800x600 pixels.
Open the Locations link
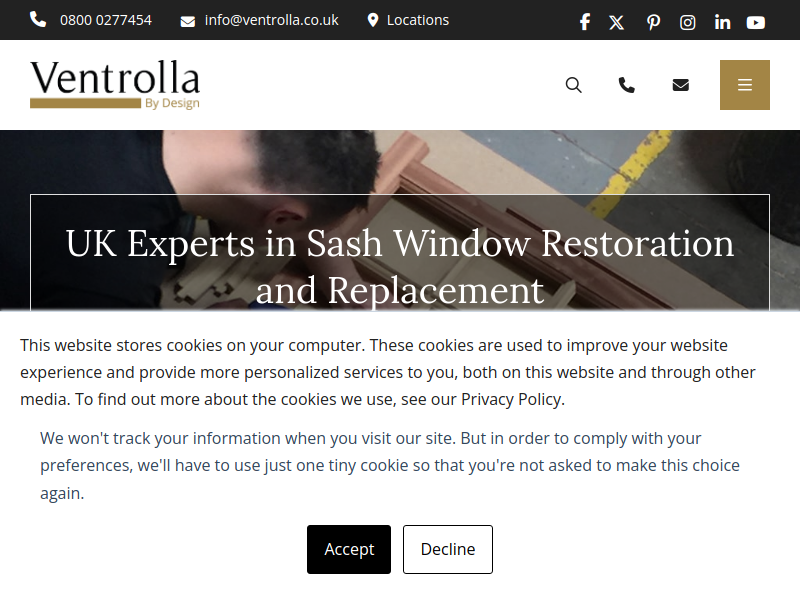click(418, 20)
